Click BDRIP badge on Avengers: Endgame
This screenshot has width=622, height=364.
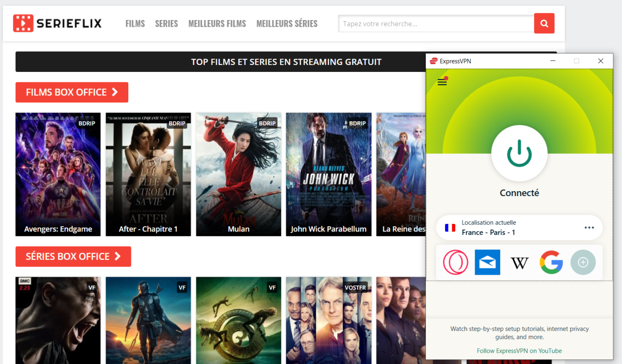[87, 123]
